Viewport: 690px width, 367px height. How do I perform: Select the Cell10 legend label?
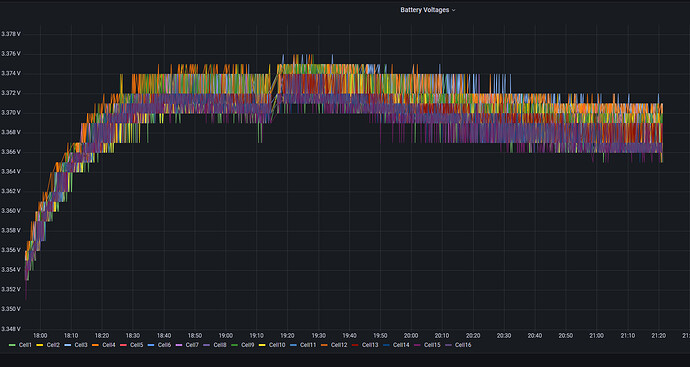point(277,345)
